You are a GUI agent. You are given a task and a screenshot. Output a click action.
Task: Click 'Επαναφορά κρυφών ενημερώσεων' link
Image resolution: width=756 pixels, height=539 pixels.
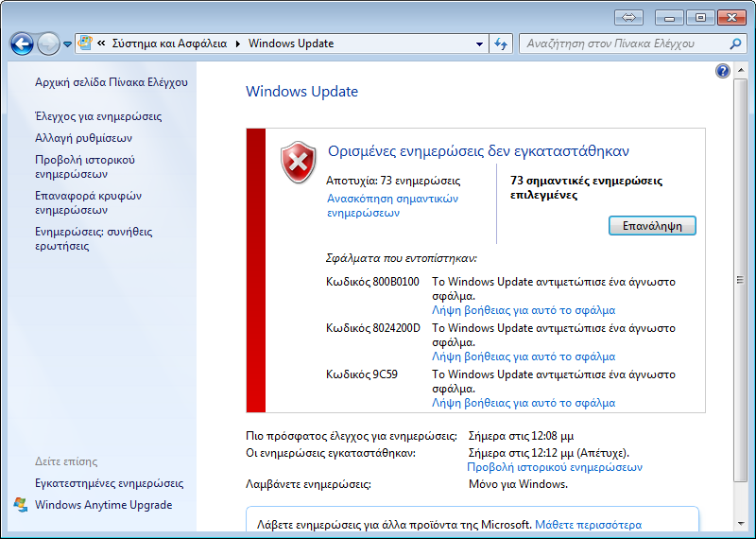point(88,202)
